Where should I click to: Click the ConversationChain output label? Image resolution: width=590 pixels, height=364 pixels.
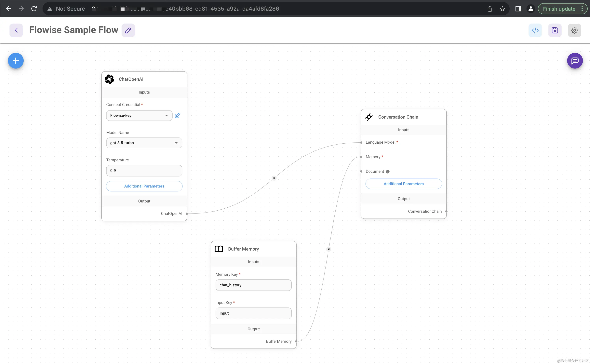(425, 211)
